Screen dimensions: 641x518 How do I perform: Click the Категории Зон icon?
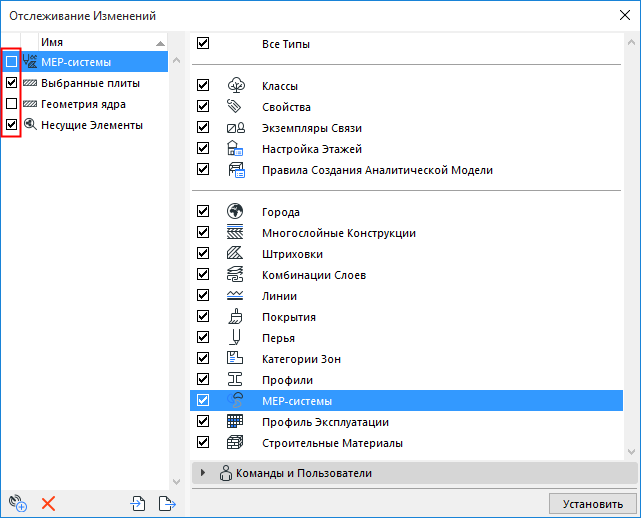tap(235, 358)
